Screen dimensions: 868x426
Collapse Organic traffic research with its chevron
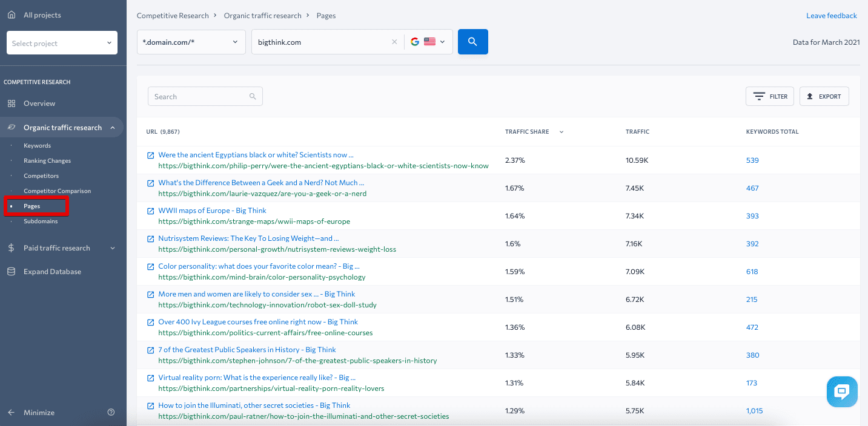tap(113, 128)
